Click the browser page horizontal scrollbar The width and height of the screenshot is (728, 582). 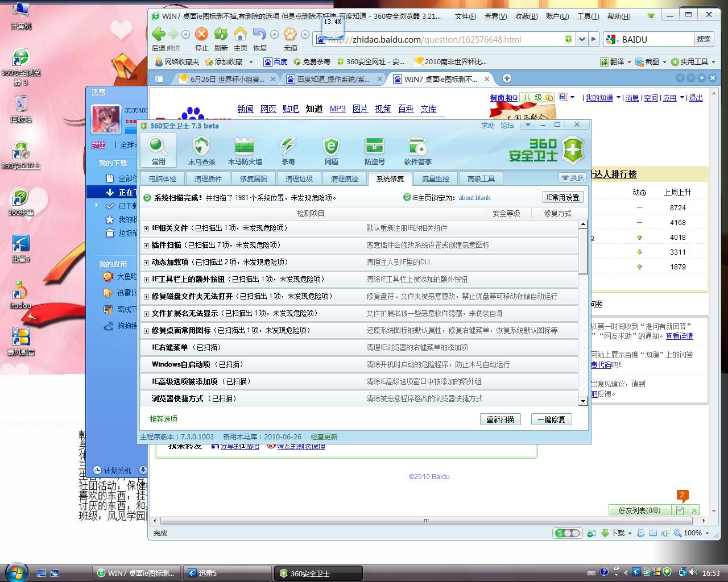pyautogui.click(x=425, y=521)
